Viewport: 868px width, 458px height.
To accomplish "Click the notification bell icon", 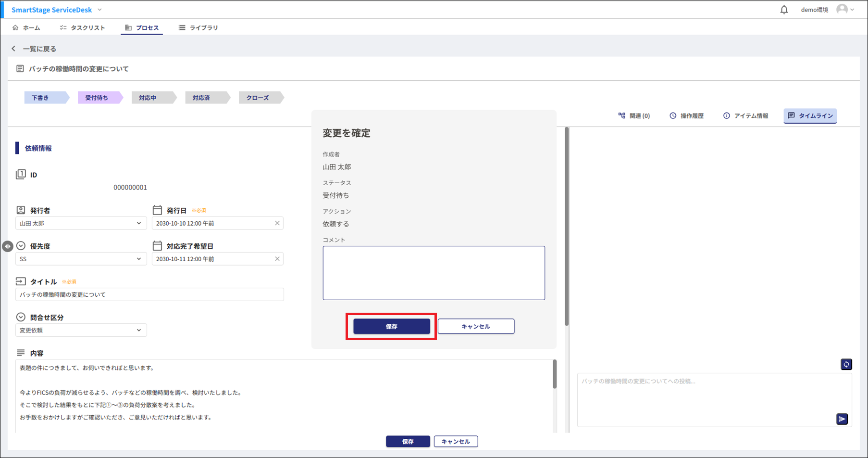I will click(784, 10).
